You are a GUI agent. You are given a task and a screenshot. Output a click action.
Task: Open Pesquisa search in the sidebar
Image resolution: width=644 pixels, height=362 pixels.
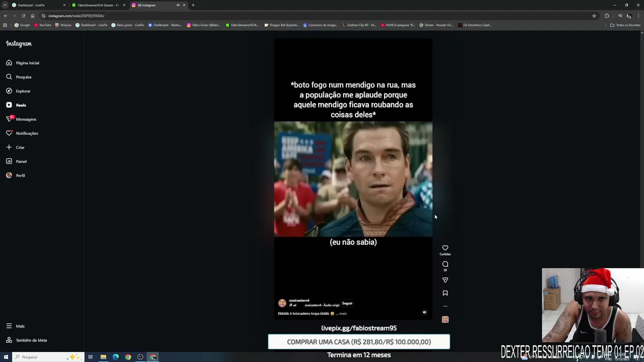pyautogui.click(x=19, y=77)
